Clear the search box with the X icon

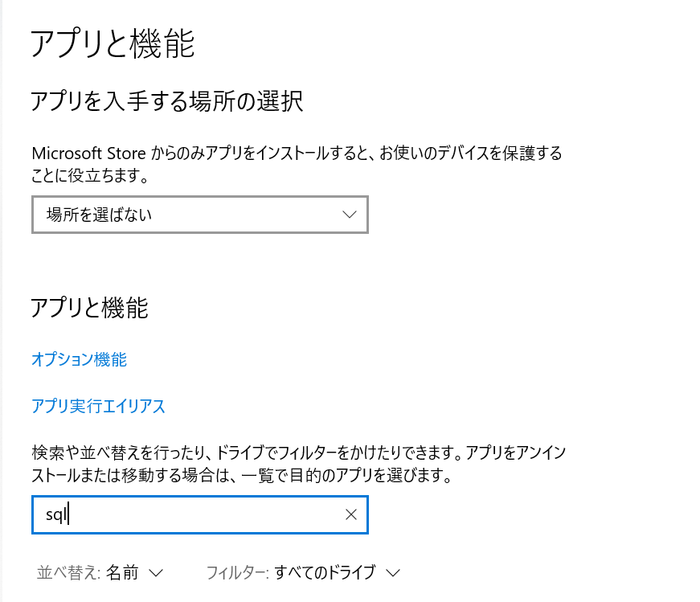(x=351, y=515)
